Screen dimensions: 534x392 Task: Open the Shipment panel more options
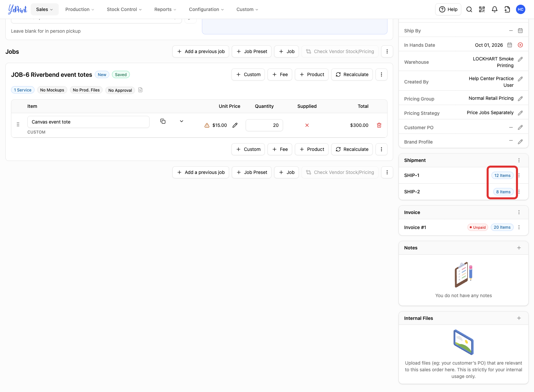point(519,160)
